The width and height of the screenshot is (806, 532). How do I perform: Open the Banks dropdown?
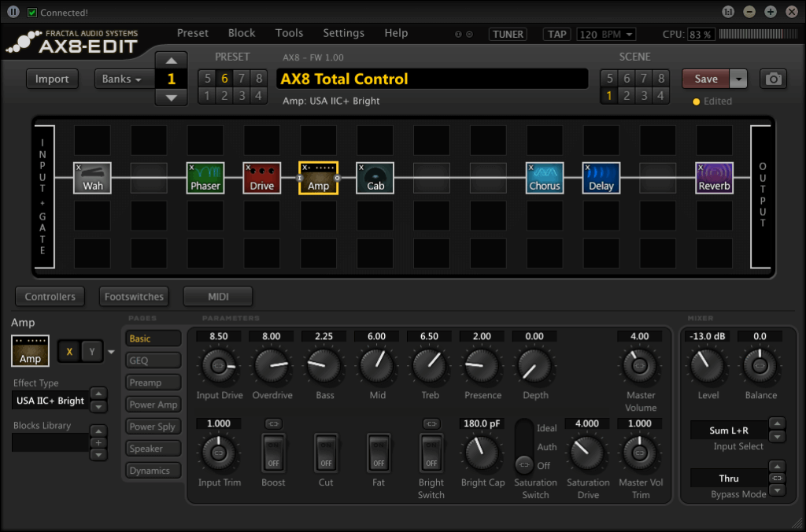click(122, 79)
